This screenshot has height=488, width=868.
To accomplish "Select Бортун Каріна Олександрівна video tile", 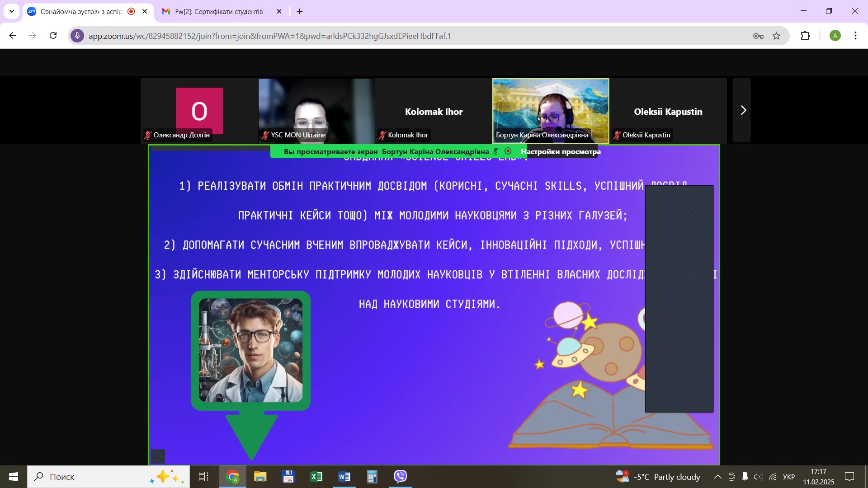I will 551,111.
